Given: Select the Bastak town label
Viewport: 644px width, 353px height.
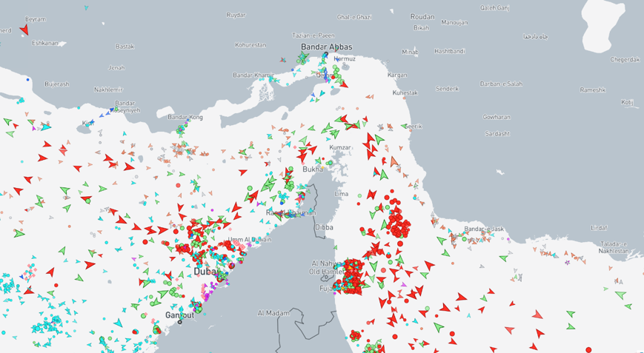Looking at the screenshot, I should click(x=125, y=47).
